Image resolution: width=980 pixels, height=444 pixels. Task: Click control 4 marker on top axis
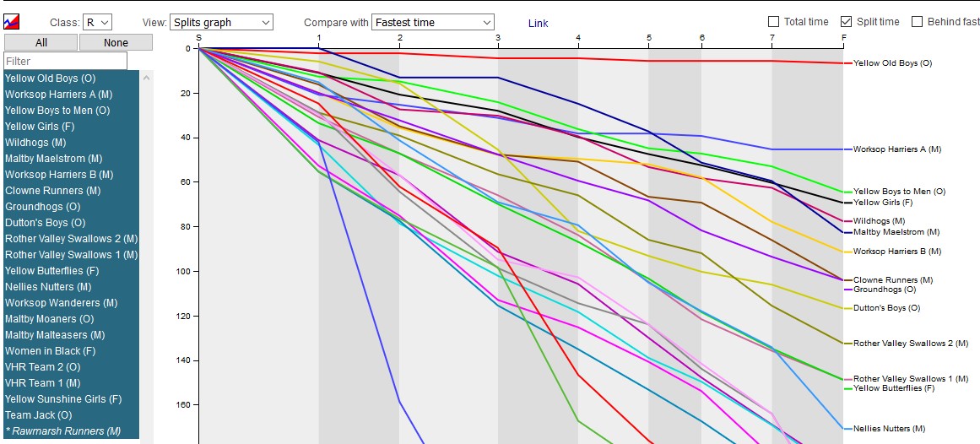pos(577,37)
